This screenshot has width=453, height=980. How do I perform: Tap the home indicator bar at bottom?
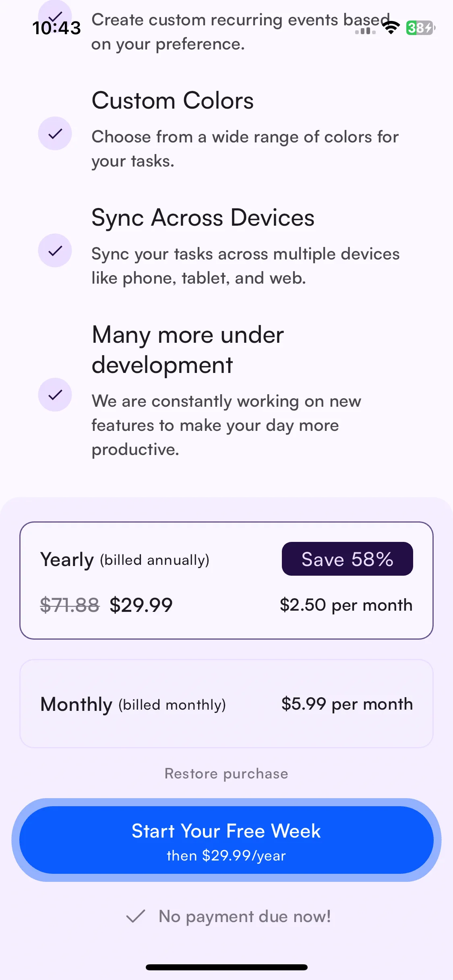[x=226, y=967]
